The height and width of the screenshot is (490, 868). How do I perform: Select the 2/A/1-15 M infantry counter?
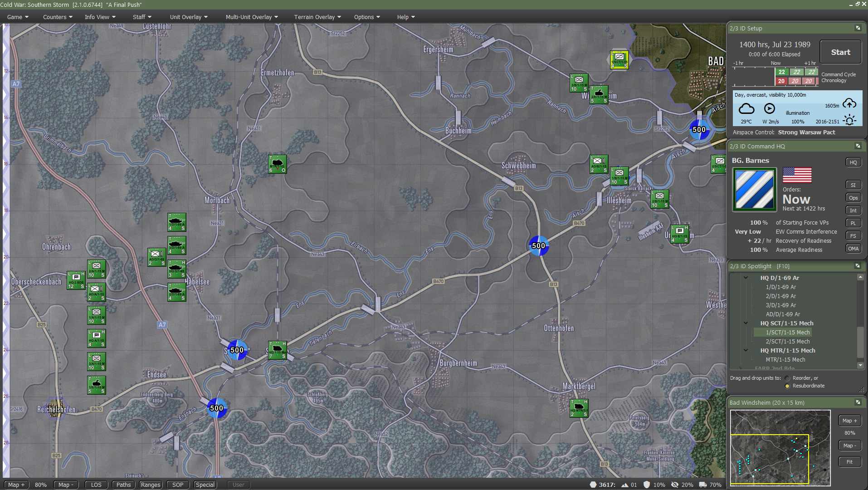coord(97,269)
